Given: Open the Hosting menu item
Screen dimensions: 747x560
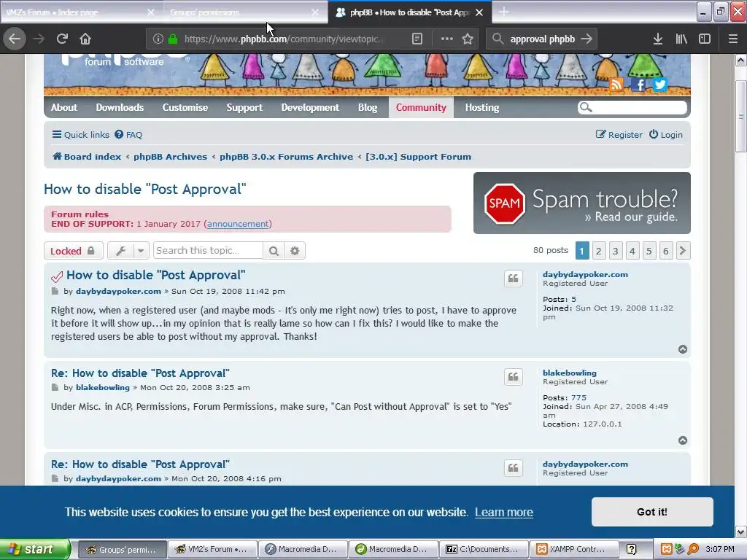Looking at the screenshot, I should point(482,108).
